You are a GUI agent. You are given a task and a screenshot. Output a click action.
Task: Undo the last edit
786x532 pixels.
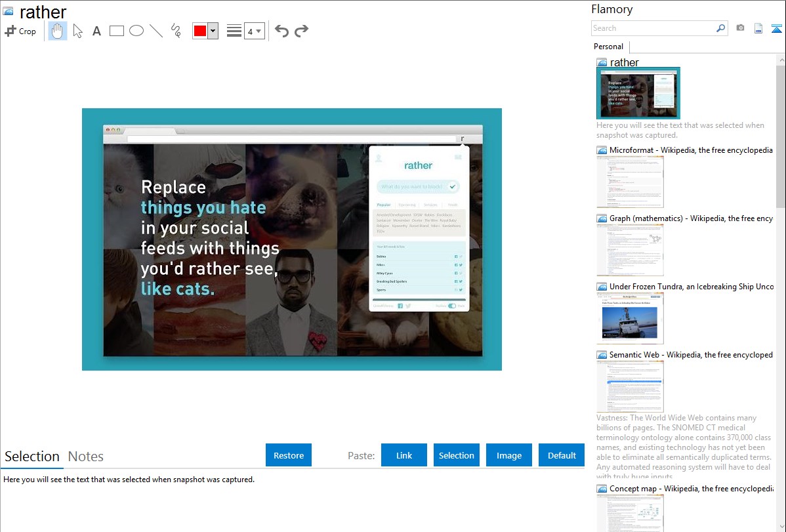pos(281,31)
